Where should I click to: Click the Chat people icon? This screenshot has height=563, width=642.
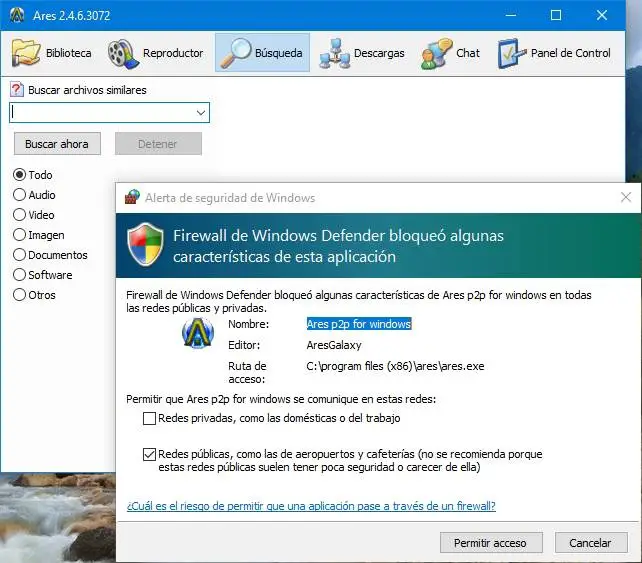(436, 53)
